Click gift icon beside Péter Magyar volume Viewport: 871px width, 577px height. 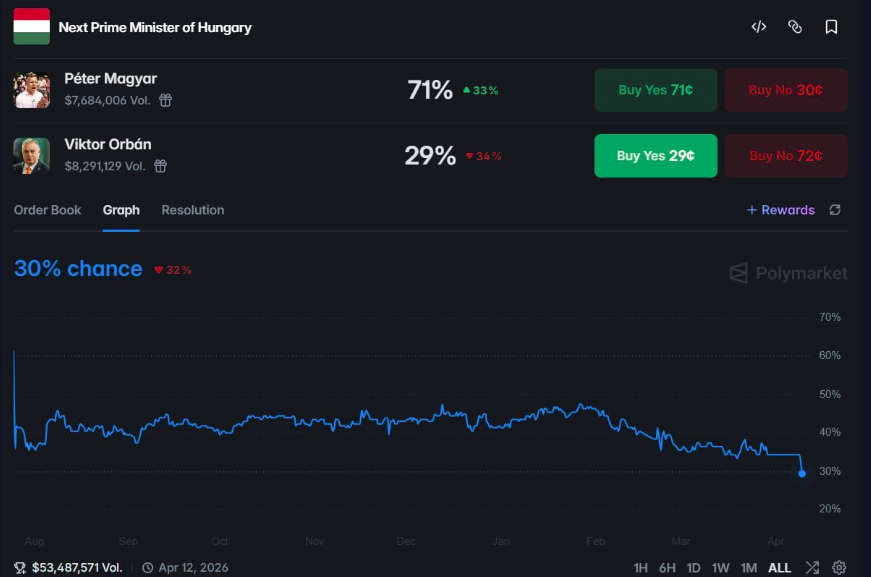tap(166, 100)
